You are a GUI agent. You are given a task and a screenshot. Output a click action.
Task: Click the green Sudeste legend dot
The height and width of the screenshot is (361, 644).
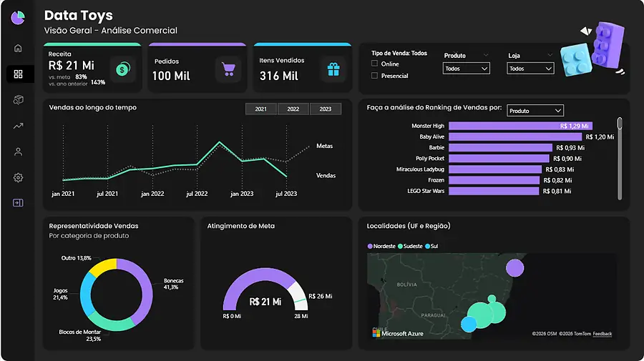point(400,246)
